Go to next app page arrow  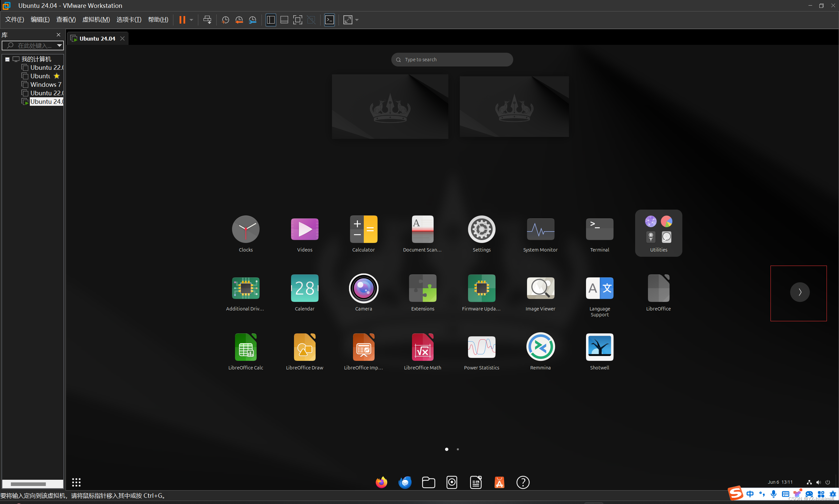pyautogui.click(x=799, y=292)
